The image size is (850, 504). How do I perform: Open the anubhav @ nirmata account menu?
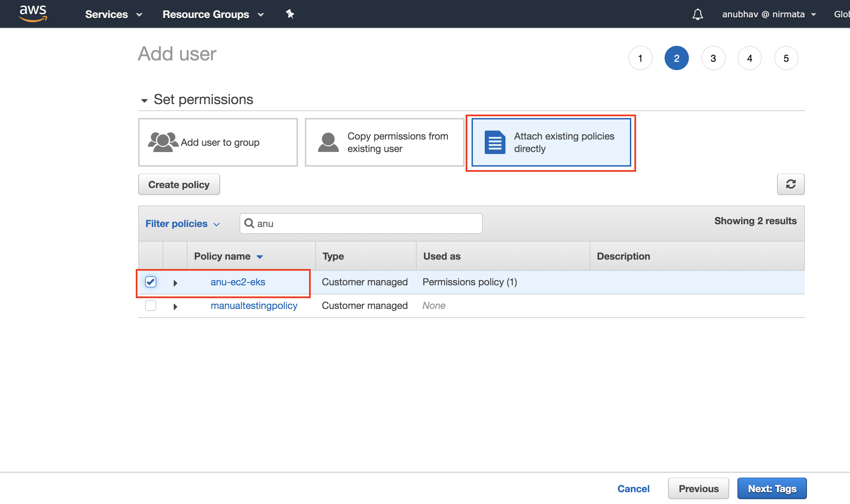[x=769, y=14]
